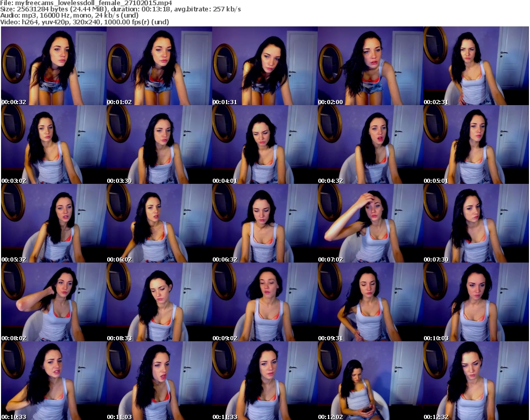530x420 pixels.
Task: Click the thumbnail frame stamped 00:05:32
Action: [x=54, y=223]
